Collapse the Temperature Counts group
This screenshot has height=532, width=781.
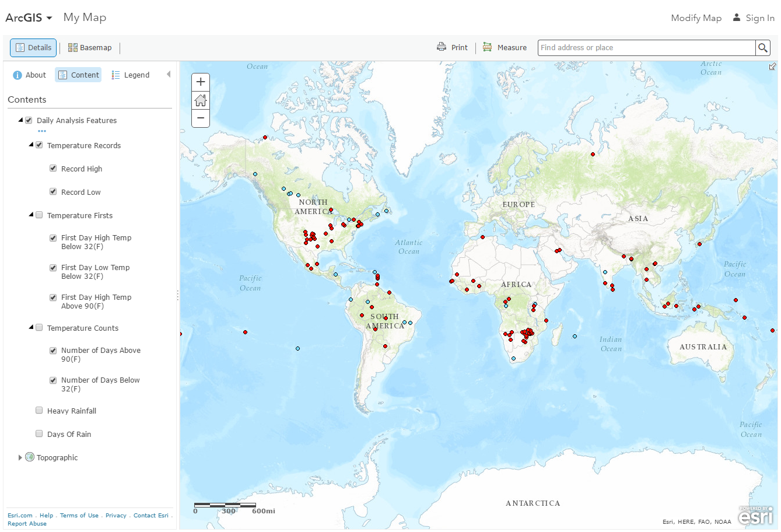(31, 327)
